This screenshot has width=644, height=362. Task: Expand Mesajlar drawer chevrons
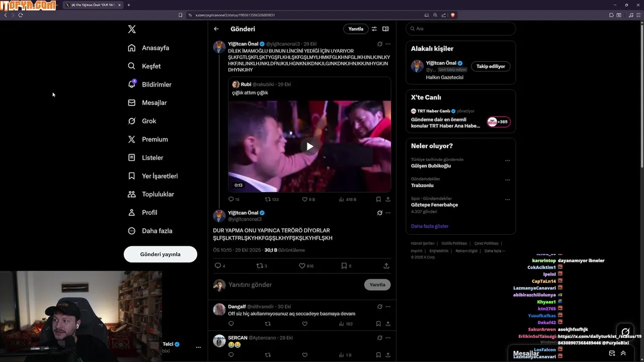tap(623, 353)
